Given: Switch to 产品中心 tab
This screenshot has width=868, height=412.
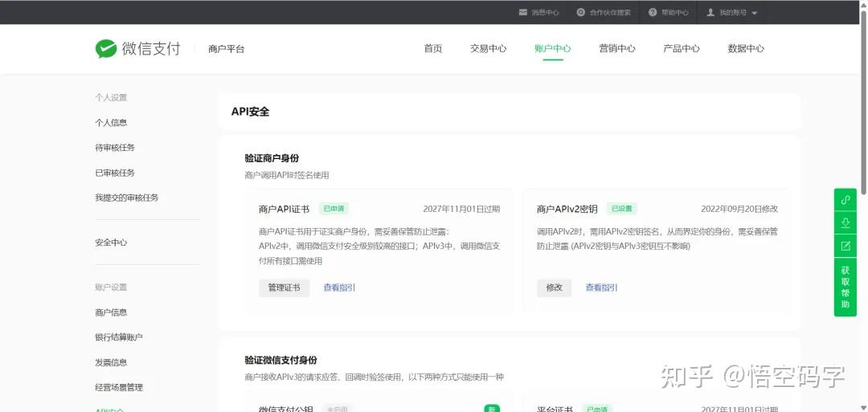Looking at the screenshot, I should pyautogui.click(x=682, y=49).
